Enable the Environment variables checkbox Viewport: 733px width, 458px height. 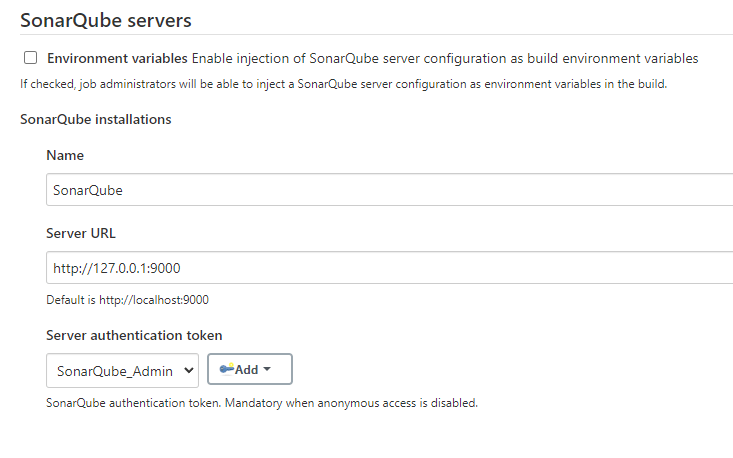tap(31, 58)
